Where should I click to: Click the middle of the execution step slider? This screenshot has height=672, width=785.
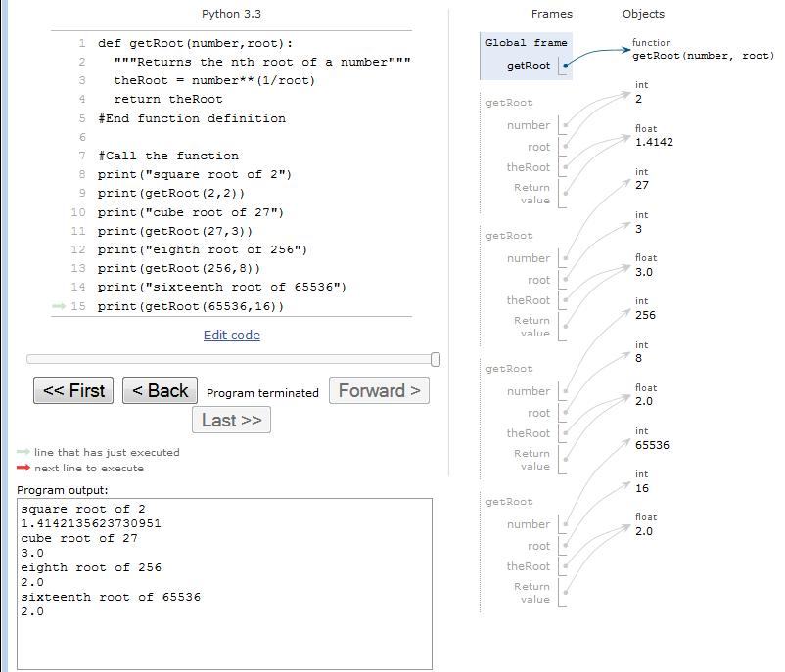tap(231, 359)
